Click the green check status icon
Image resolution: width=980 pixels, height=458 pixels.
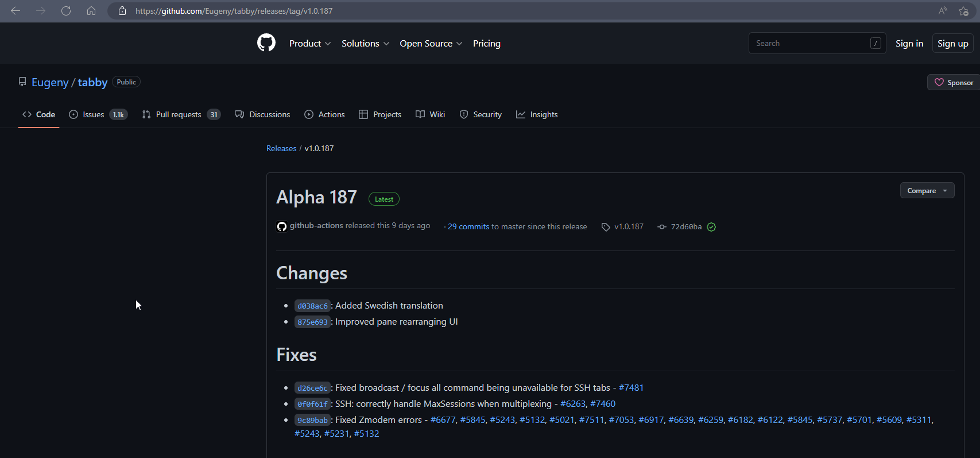[x=711, y=227]
